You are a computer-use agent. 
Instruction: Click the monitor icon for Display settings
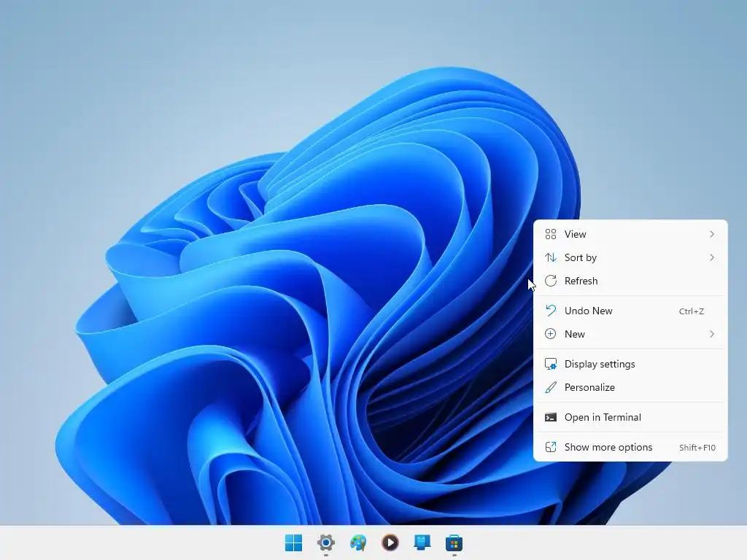551,365
